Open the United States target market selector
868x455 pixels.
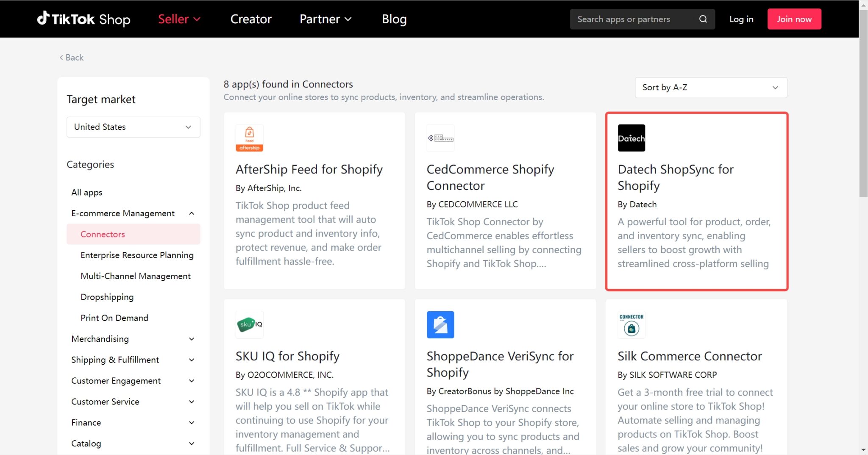[133, 127]
